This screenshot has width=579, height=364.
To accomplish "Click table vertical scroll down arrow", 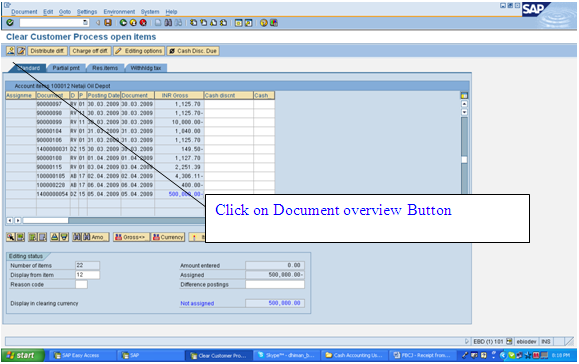I will coord(465,112).
